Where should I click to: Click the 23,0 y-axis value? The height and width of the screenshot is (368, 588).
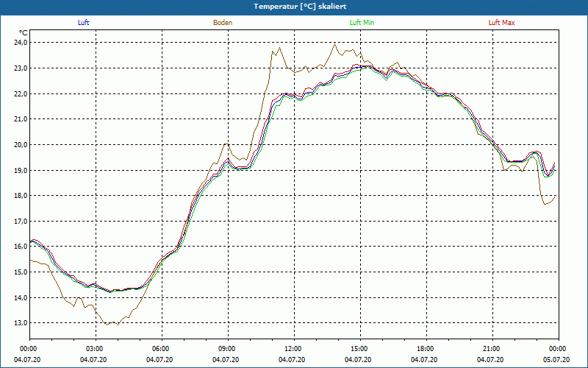(x=21, y=68)
